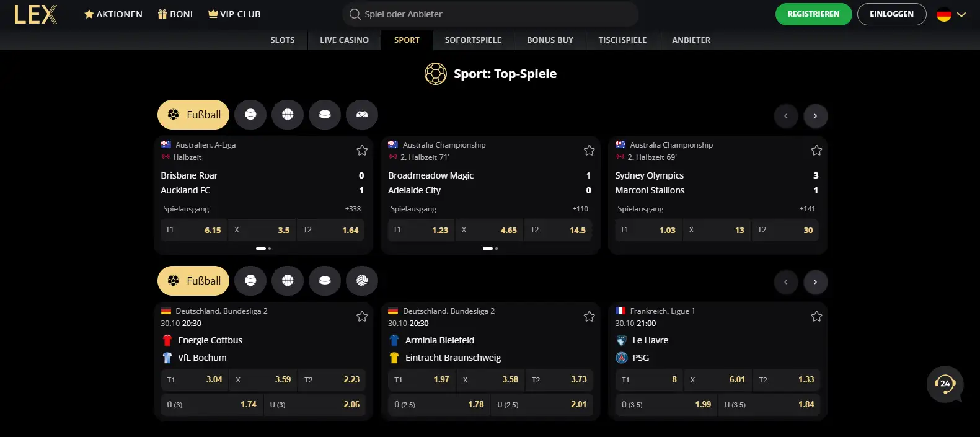Open the 24-hour support chat icon

coord(945,384)
